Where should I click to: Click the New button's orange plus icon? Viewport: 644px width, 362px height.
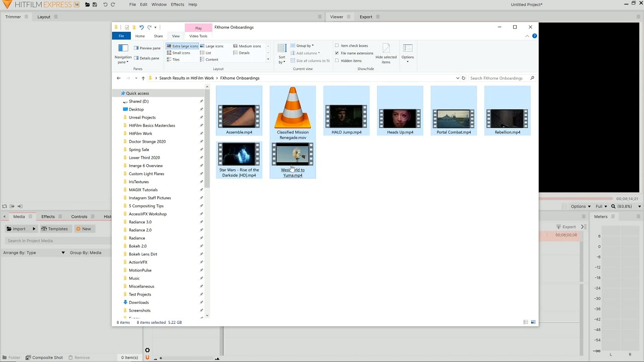click(x=78, y=229)
